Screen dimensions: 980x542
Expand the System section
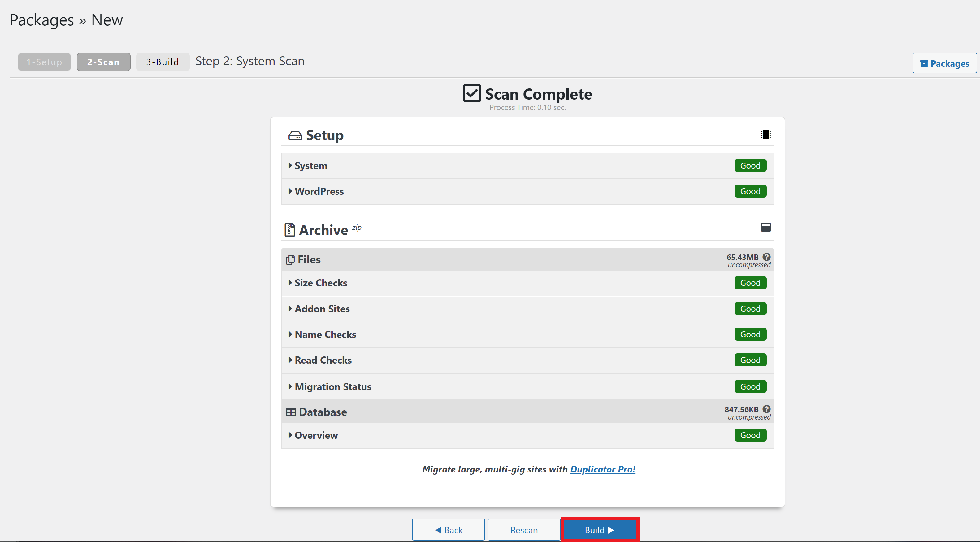click(x=310, y=166)
